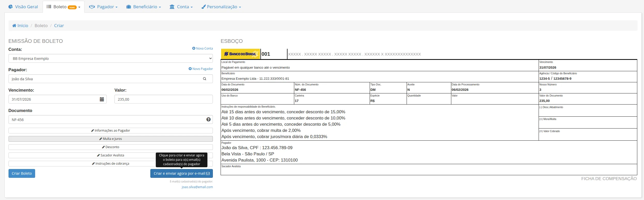This screenshot has height=200, width=644.
Task: Click the home icon in the breadcrumb
Action: pyautogui.click(x=14, y=26)
